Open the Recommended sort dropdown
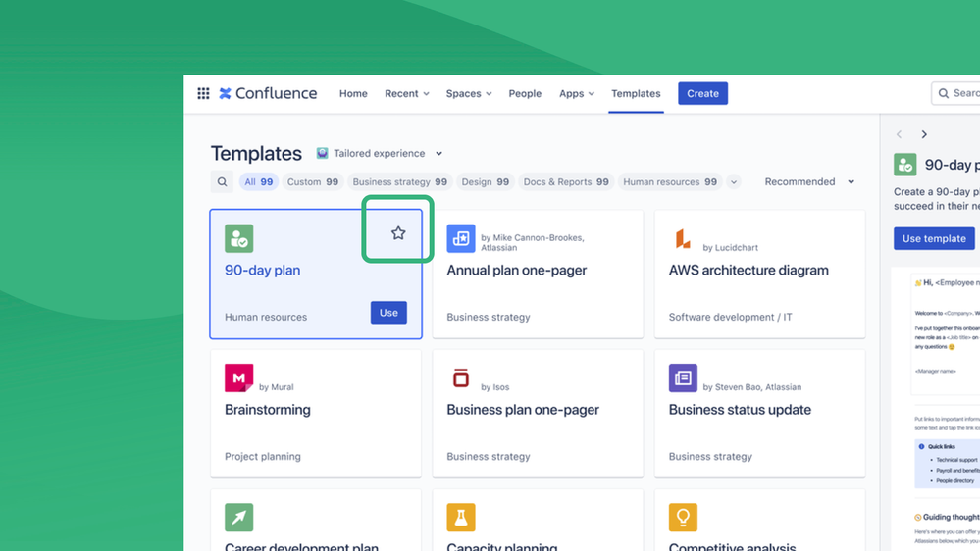The width and height of the screenshot is (980, 551). tap(809, 181)
